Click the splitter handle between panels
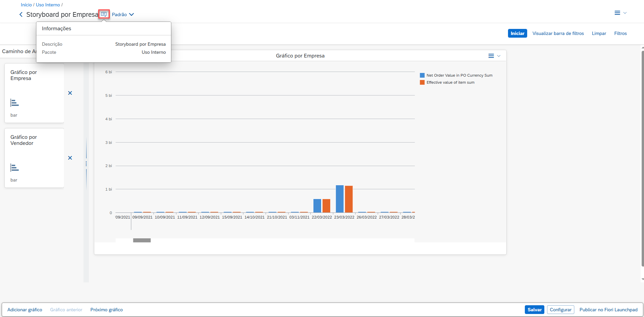The height and width of the screenshot is (317, 644). [86, 164]
